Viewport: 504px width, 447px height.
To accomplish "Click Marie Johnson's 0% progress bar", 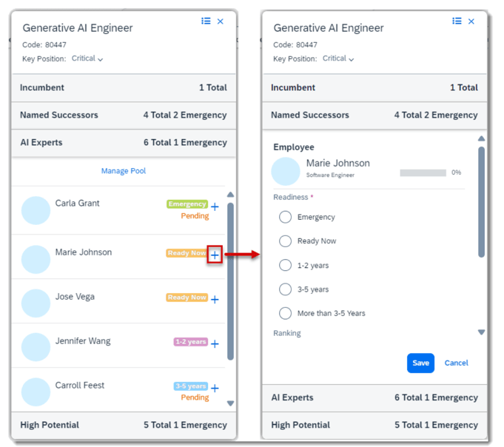I will pyautogui.click(x=423, y=172).
